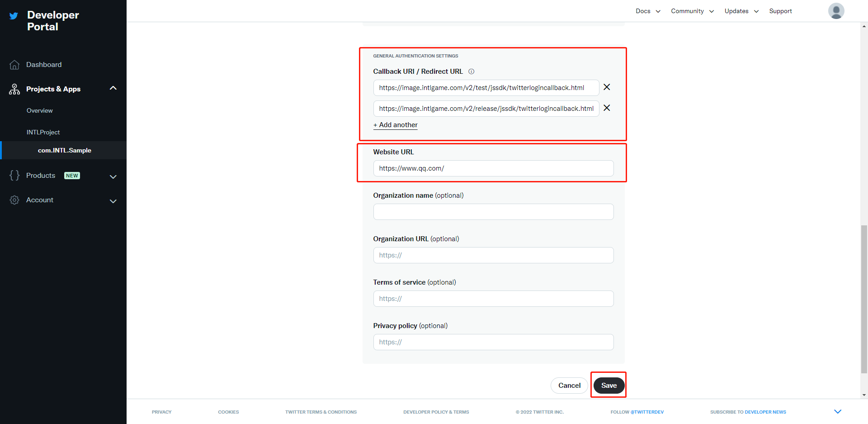Screen dimensions: 868x424
Task: Click the profile avatar in the top bar
Action: 836,10
